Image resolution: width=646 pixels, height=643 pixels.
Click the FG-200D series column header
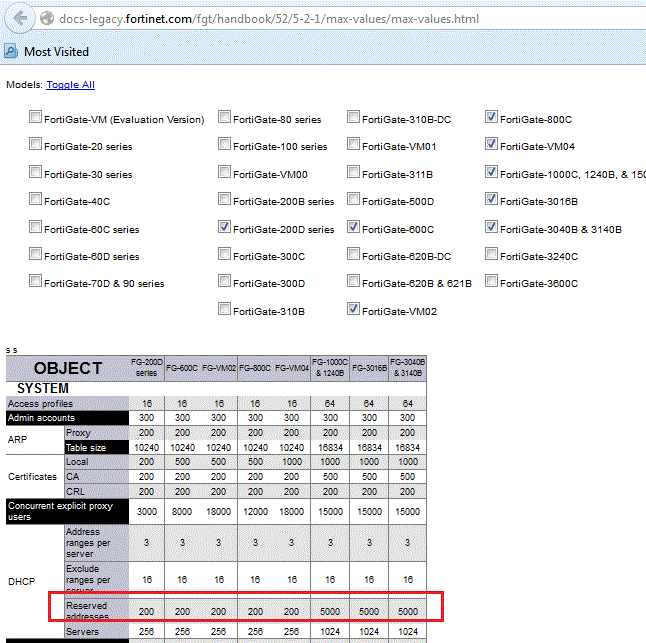coord(147,367)
